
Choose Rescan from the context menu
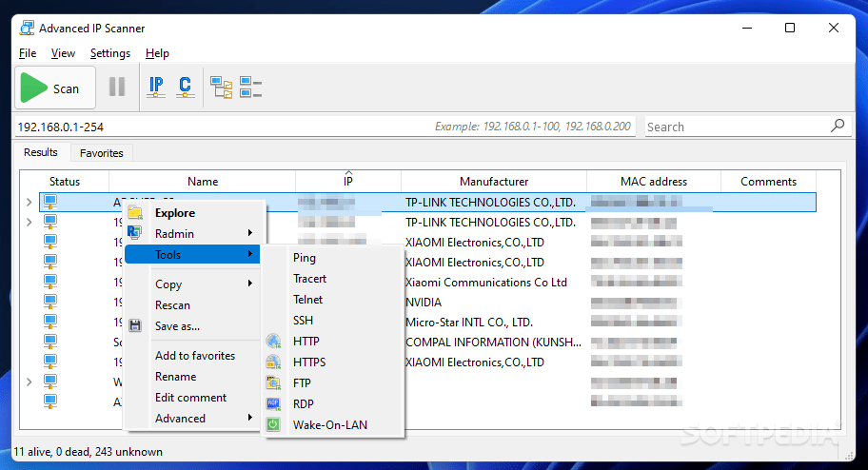point(192,304)
